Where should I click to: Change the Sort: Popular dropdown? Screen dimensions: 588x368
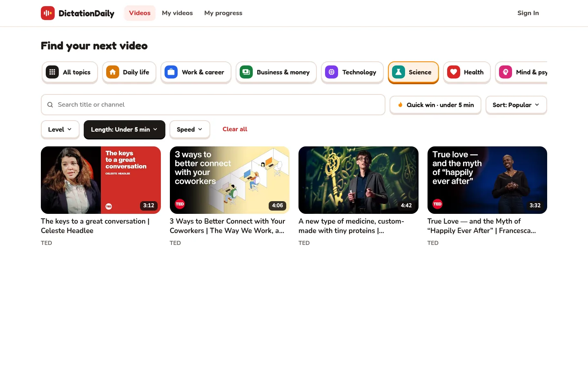pyautogui.click(x=516, y=105)
